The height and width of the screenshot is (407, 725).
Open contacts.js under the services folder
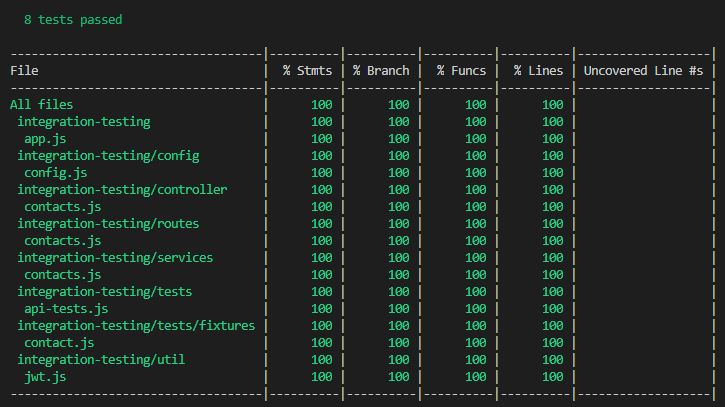click(x=62, y=274)
